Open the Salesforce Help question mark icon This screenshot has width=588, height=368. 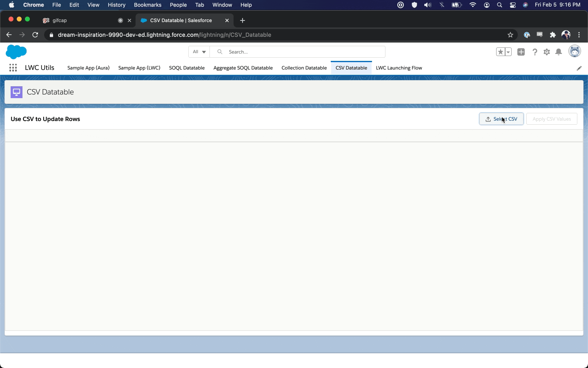535,52
